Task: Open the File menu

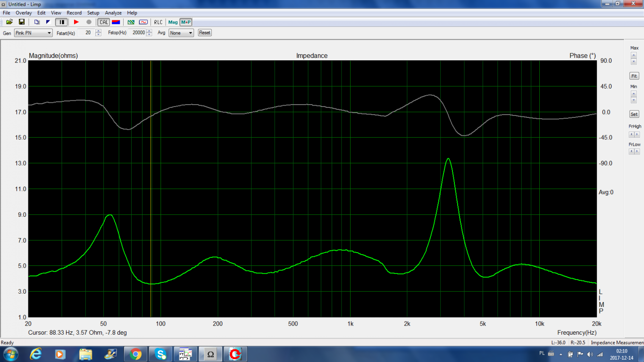Action: click(x=7, y=13)
